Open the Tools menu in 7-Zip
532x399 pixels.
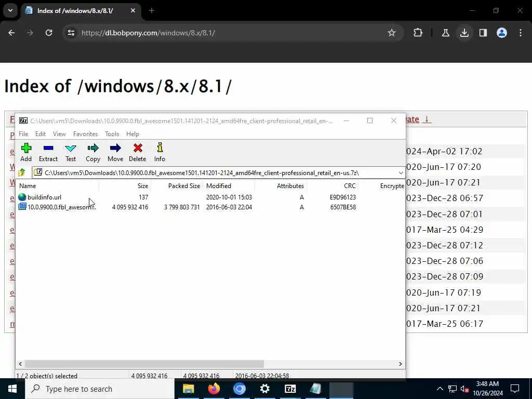(x=112, y=134)
